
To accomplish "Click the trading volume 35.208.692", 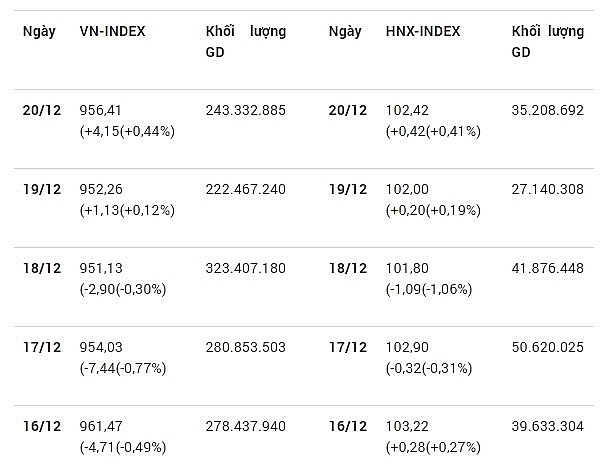I will click(x=547, y=110).
